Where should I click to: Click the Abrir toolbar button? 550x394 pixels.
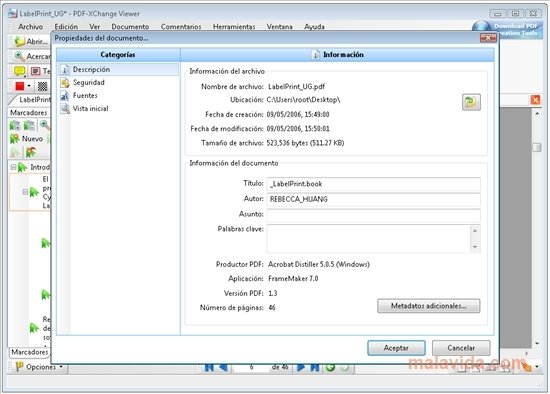coord(30,41)
